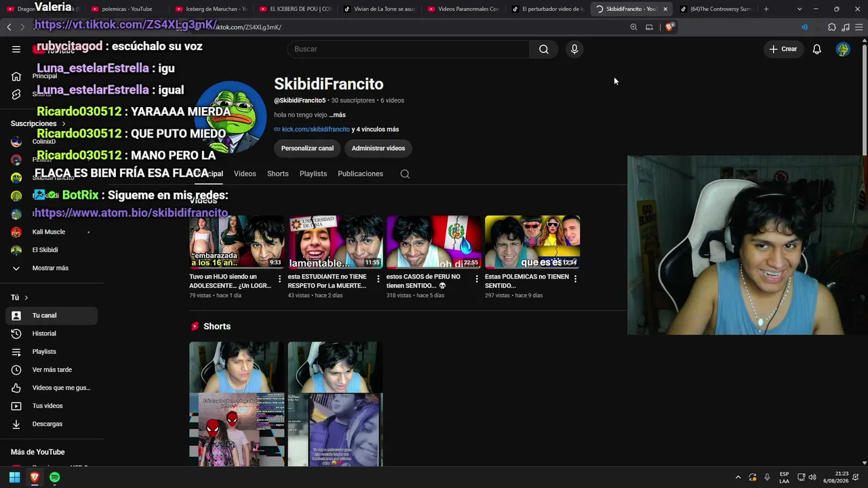Open Playlists in the sidebar
Viewport: 868px width, 488px height.
pos(52,352)
